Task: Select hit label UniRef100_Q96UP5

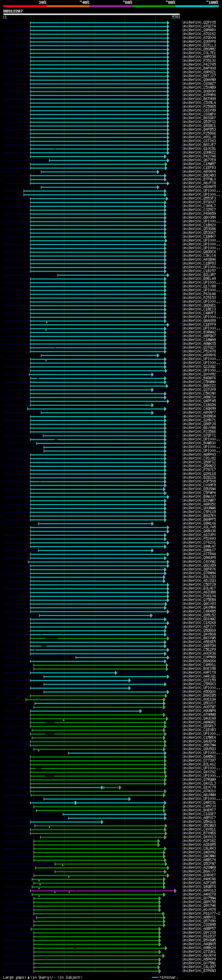Action: click(x=199, y=558)
